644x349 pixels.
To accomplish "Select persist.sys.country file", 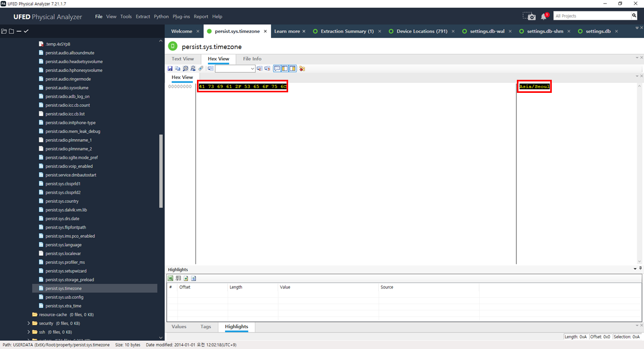I will [61, 201].
